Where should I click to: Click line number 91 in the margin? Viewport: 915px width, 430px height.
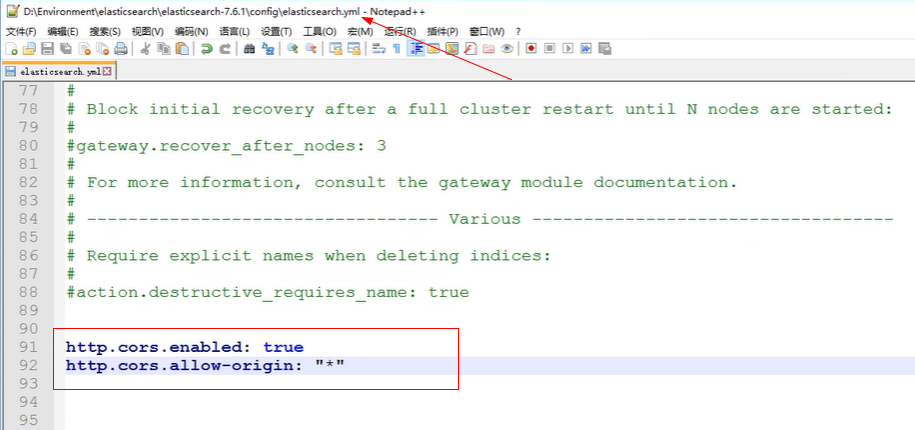click(28, 347)
